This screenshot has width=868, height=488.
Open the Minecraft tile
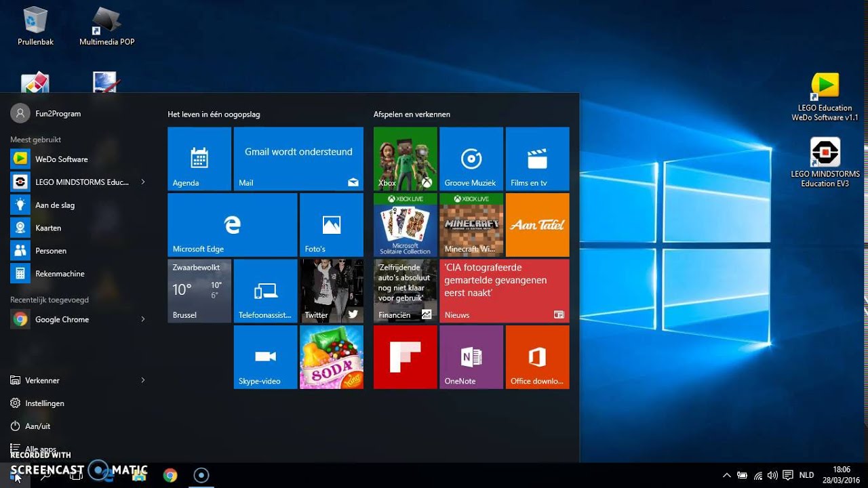[471, 224]
